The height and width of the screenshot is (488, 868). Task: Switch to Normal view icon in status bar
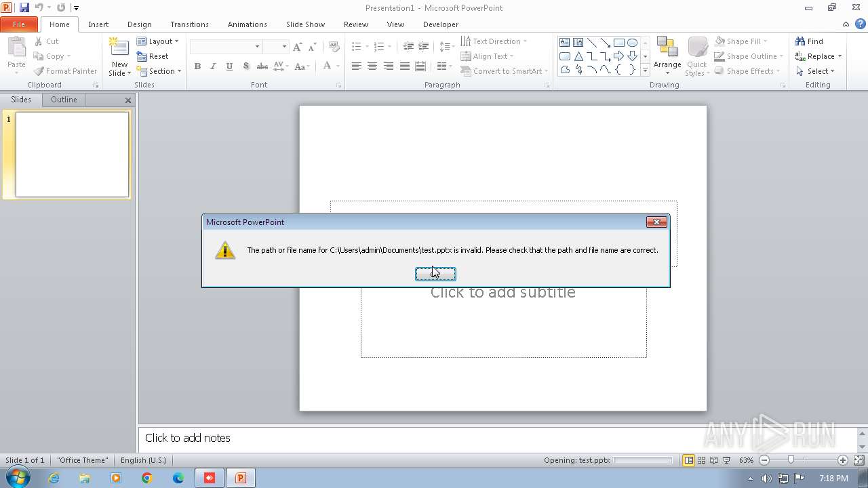click(x=688, y=460)
